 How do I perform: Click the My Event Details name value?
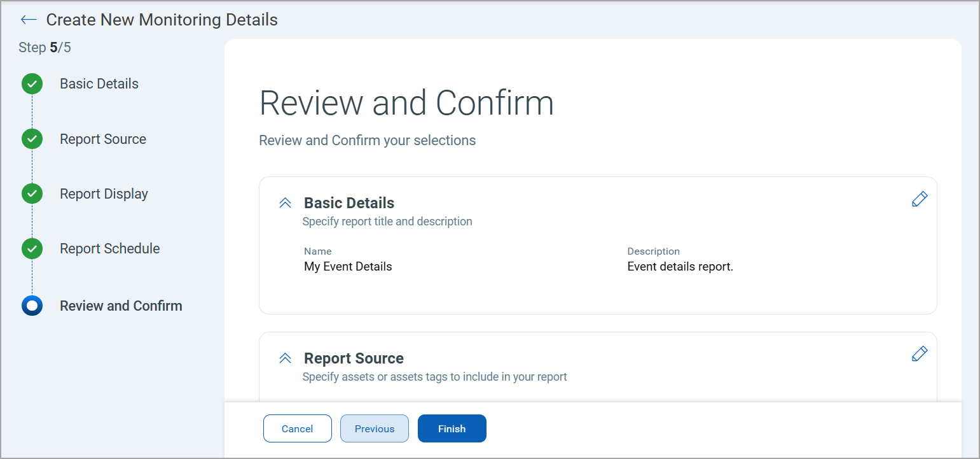tap(348, 267)
